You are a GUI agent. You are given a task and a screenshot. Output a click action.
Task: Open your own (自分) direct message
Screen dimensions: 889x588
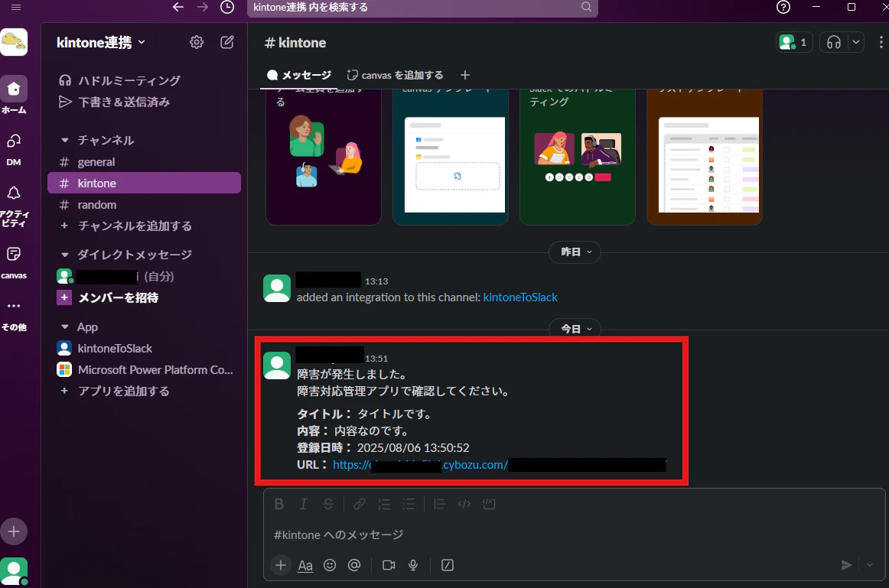[144, 277]
